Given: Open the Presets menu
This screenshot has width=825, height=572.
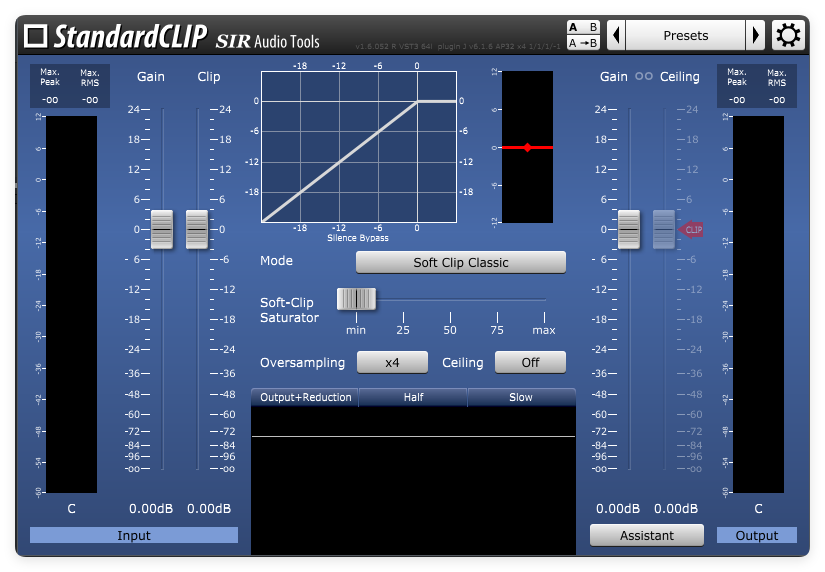Looking at the screenshot, I should point(686,35).
